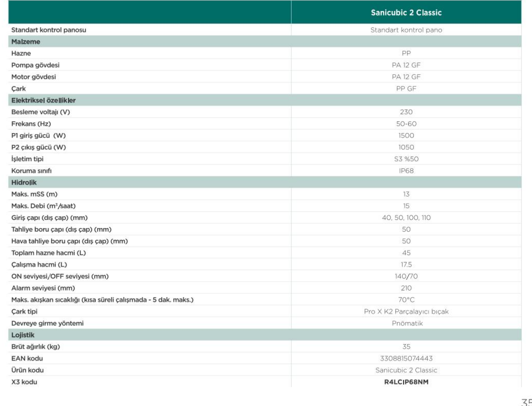Select the Malzeme section header
532x406 pixels.
tap(26, 42)
